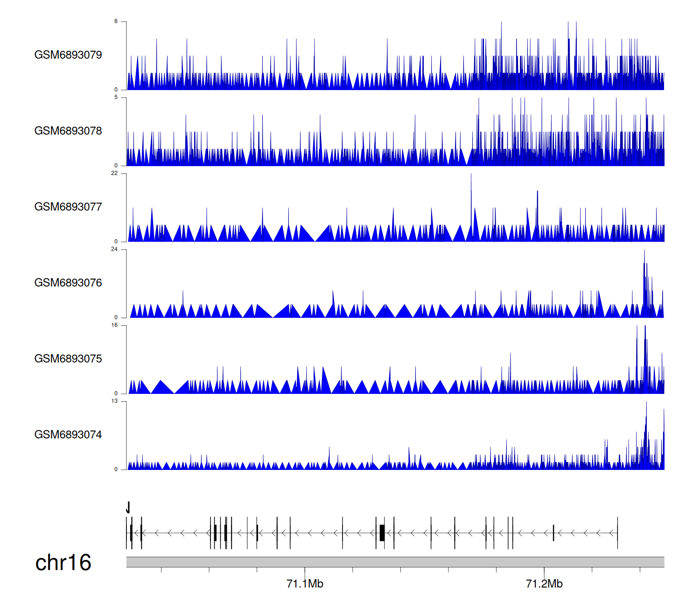
Task: Click the 71.2Mb axis position label
Action: (x=544, y=584)
